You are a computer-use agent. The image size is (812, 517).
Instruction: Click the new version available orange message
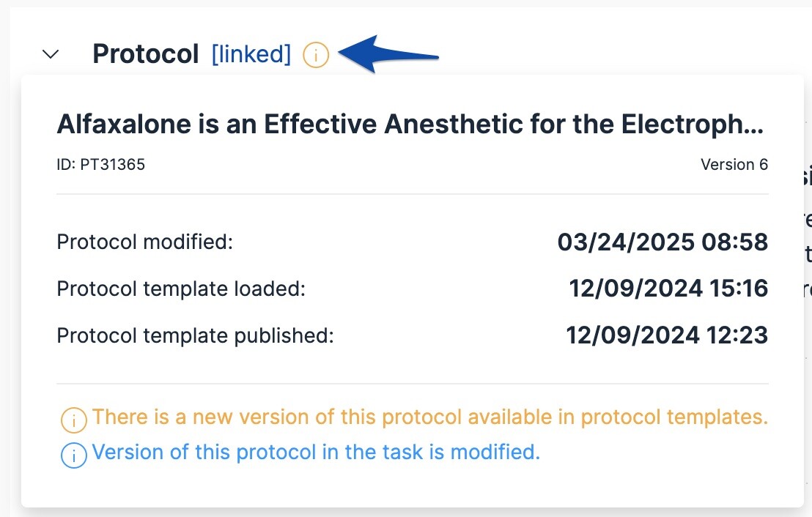pyautogui.click(x=429, y=417)
